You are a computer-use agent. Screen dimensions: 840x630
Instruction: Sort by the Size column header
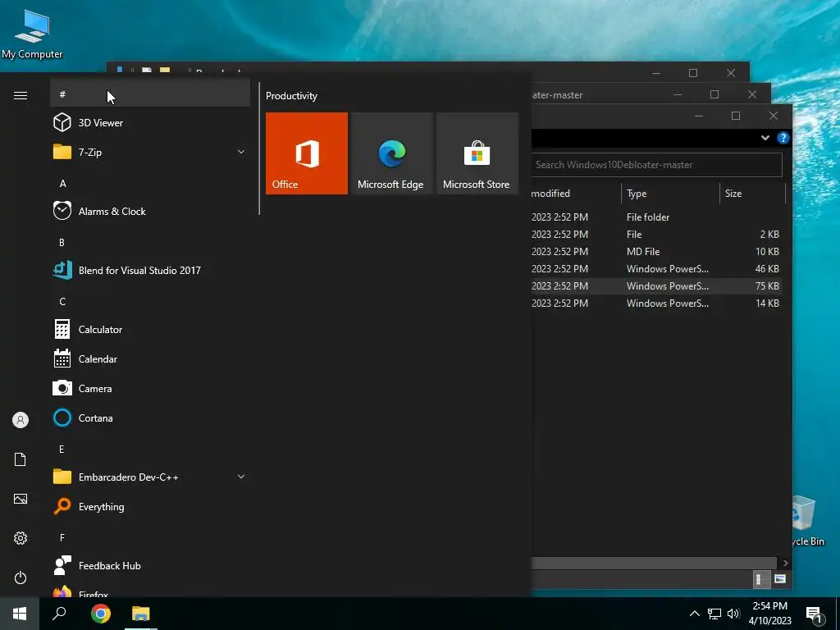point(752,194)
